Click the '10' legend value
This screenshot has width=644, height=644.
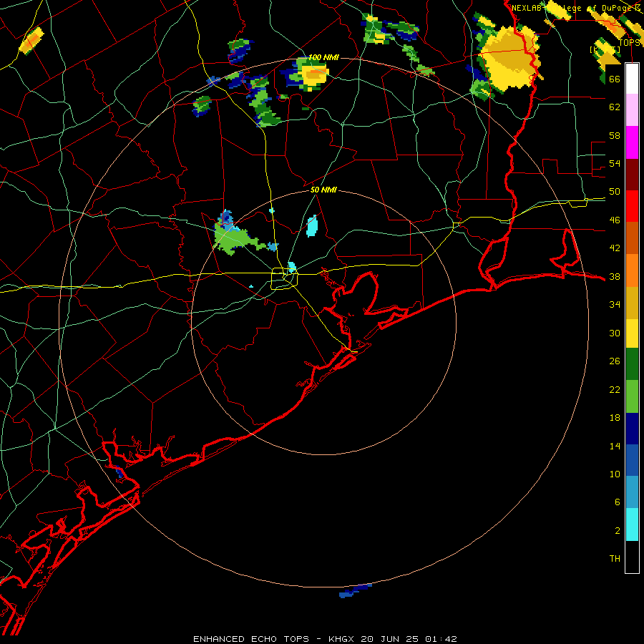(615, 474)
